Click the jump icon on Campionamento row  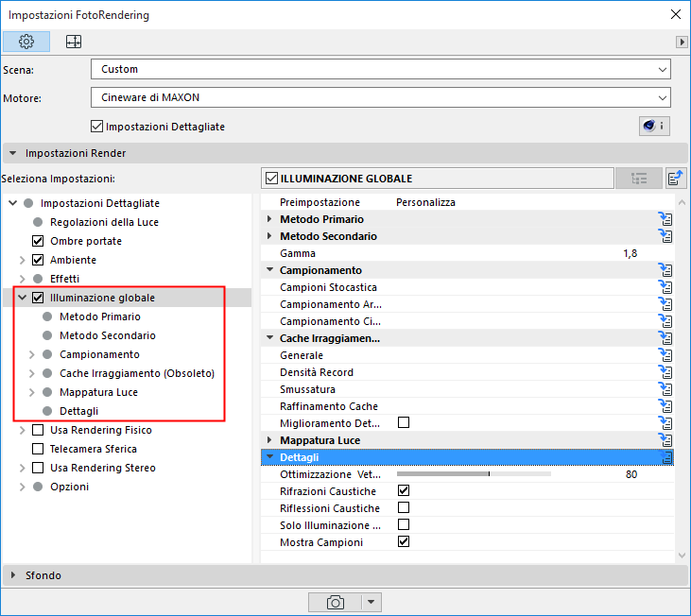[665, 270]
